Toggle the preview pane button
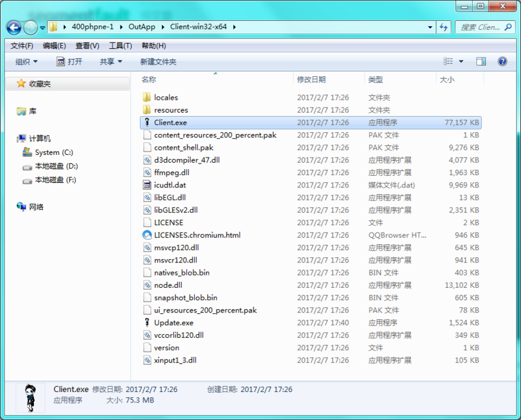 (x=480, y=61)
